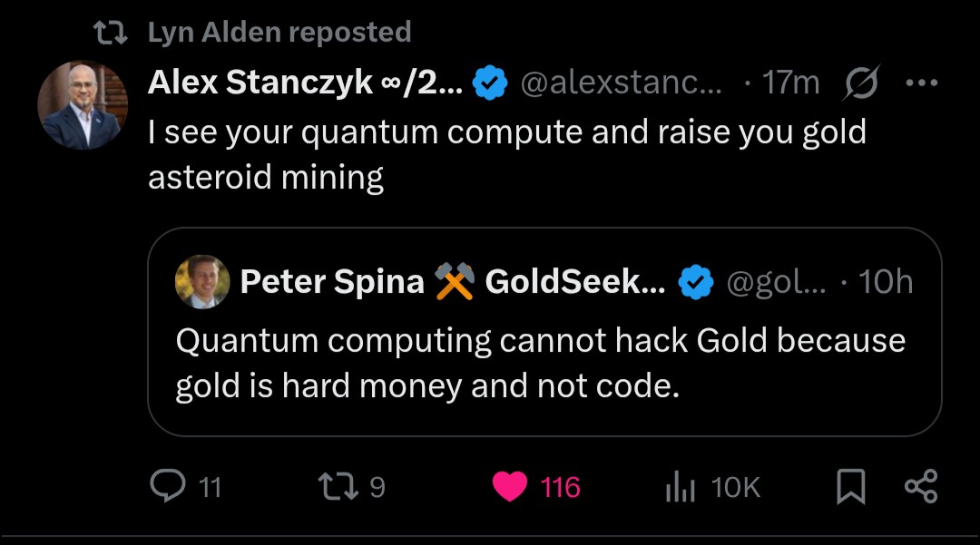
Task: View Alex Stanczyk's profile picture
Action: pos(82,105)
